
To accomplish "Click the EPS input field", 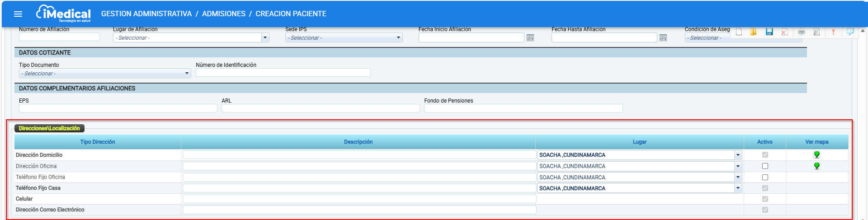I will click(118, 108).
